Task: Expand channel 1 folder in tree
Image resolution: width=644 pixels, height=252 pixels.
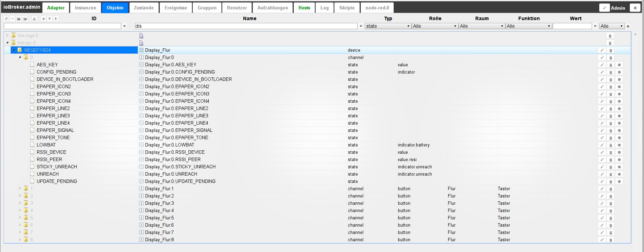Action: point(20,188)
